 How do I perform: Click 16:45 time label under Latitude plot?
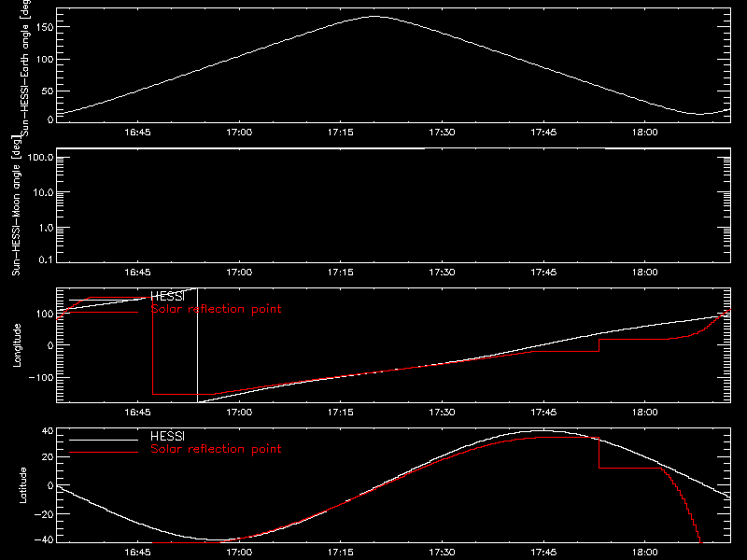pos(137,553)
